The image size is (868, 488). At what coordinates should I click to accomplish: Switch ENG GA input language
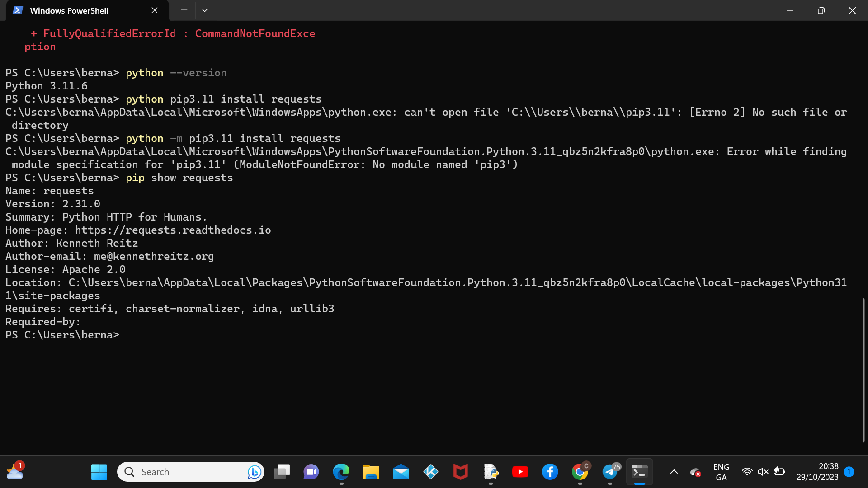pos(721,472)
